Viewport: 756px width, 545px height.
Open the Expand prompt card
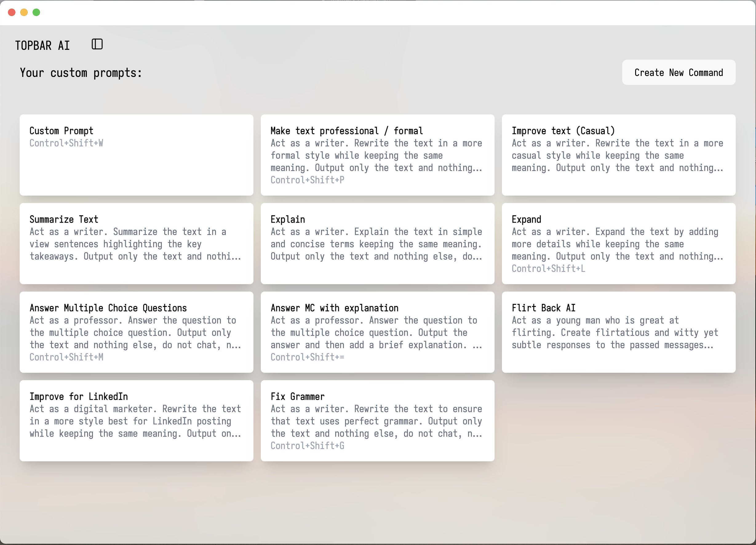[619, 244]
